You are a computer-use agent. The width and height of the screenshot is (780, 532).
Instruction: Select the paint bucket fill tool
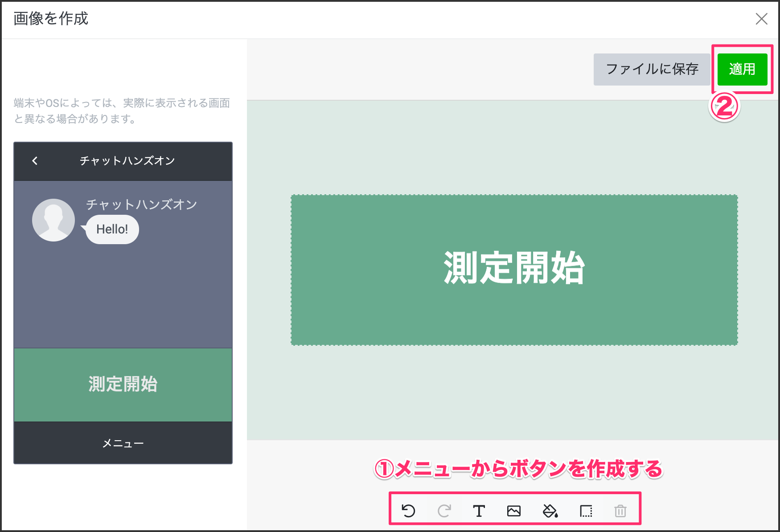click(x=550, y=511)
